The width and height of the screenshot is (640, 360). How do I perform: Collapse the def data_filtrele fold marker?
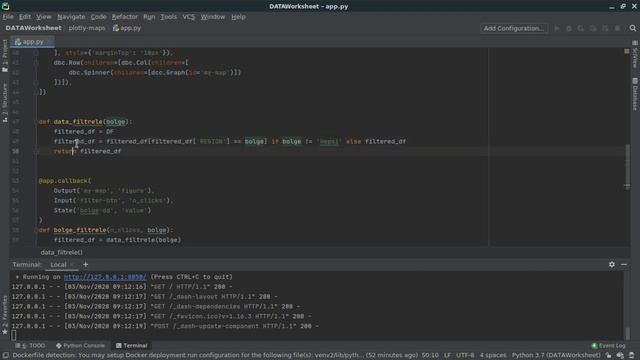pyautogui.click(x=36, y=122)
